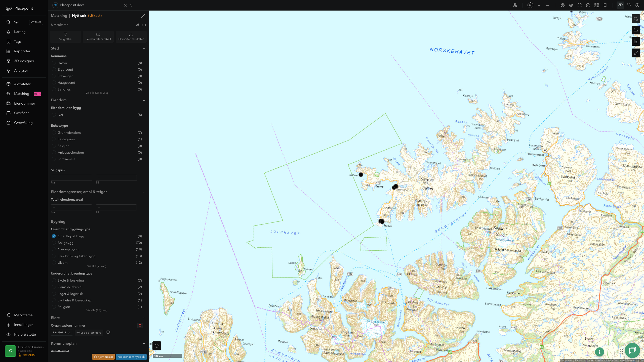644x362 pixels.
Task: Click Velg filtre button
Action: tap(65, 36)
